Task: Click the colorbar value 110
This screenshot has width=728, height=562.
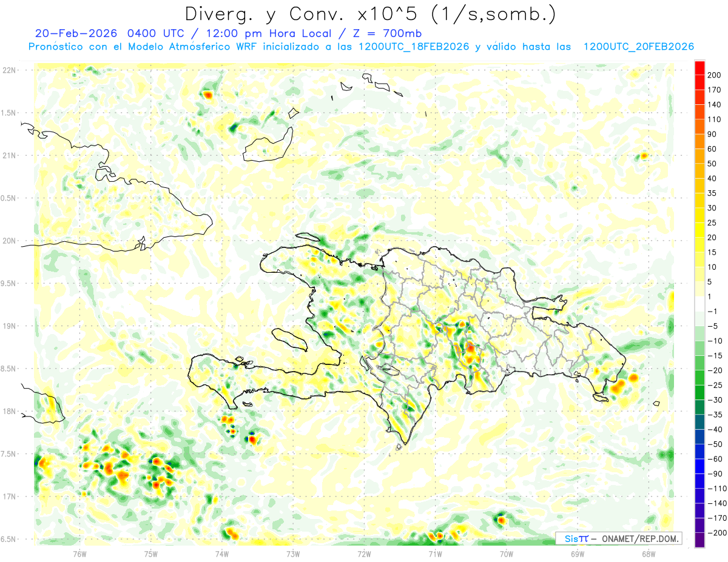Action: pyautogui.click(x=715, y=119)
